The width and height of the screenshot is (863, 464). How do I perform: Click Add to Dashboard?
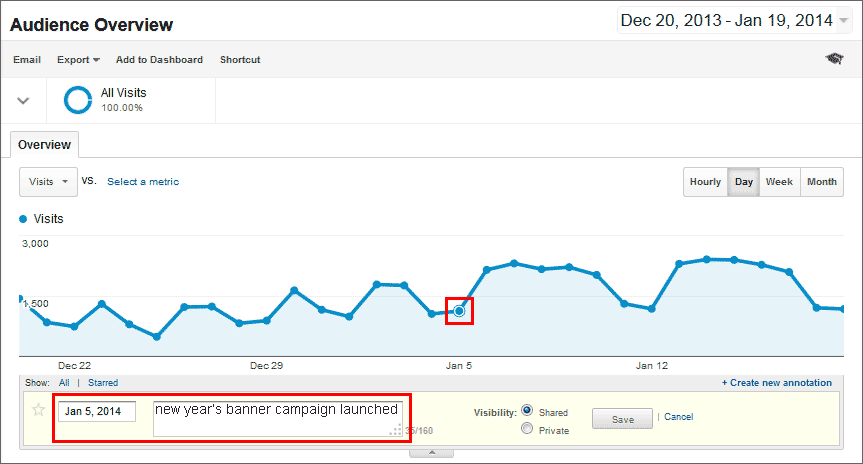pos(159,60)
